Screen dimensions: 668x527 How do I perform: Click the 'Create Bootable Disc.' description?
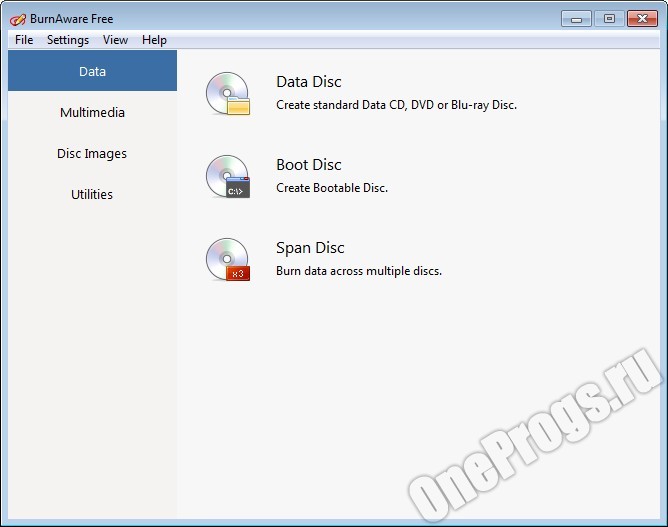[x=332, y=188]
